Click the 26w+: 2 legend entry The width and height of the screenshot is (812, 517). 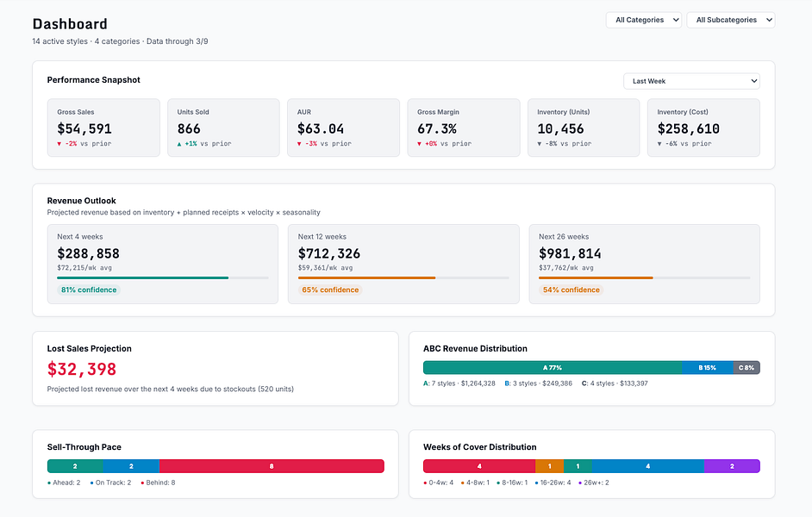click(593, 483)
